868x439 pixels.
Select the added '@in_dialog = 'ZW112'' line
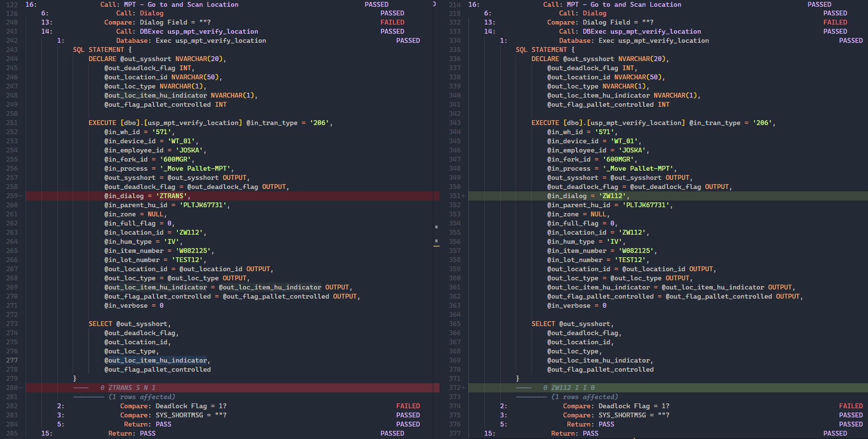[668, 196]
